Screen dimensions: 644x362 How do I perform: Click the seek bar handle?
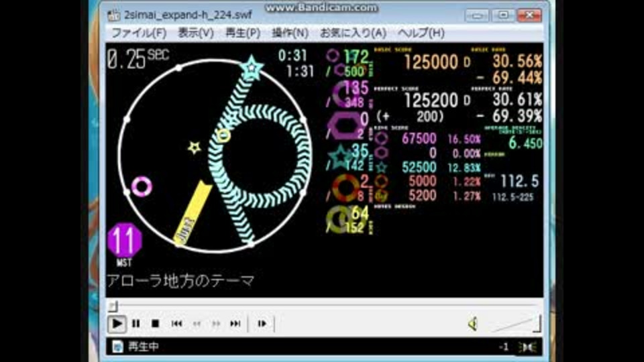tap(113, 306)
